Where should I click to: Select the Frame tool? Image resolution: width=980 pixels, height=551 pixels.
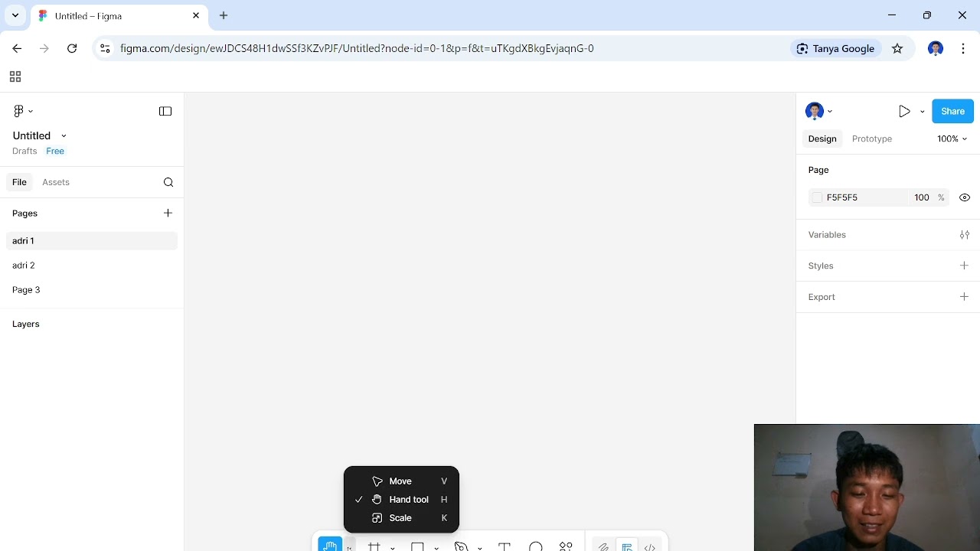pos(374,546)
